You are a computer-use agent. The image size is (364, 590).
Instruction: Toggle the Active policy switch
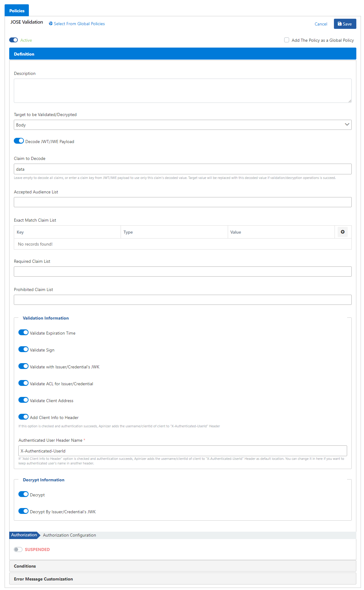(x=14, y=40)
